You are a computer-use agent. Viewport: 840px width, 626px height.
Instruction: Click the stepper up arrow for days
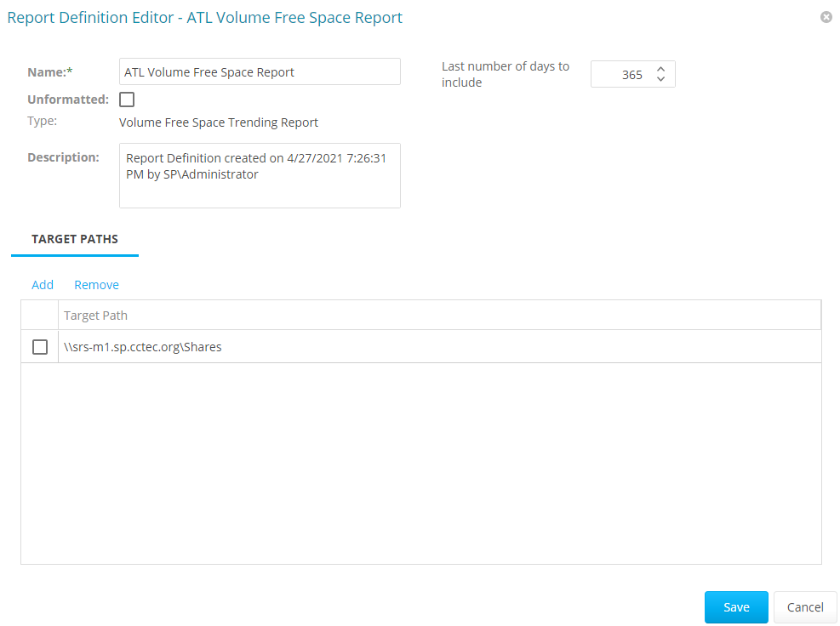pyautogui.click(x=660, y=69)
